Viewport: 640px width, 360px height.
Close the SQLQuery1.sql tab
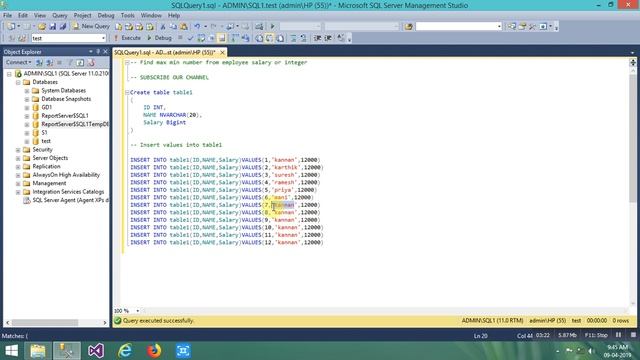(222, 52)
